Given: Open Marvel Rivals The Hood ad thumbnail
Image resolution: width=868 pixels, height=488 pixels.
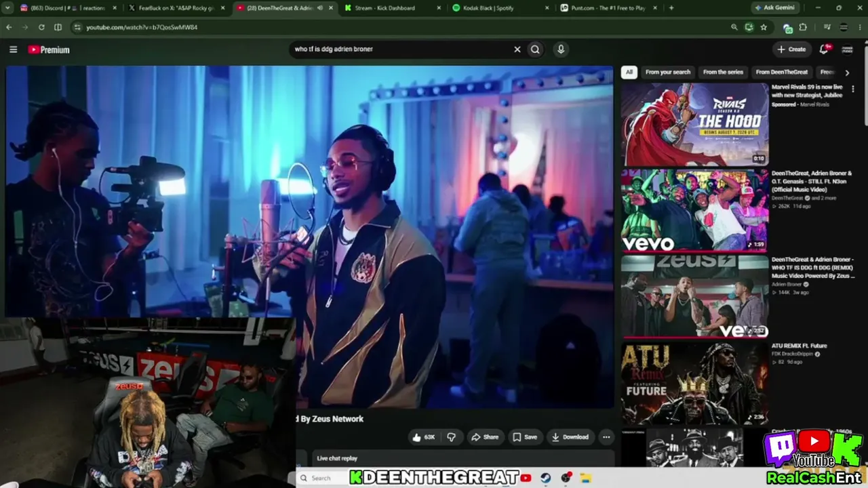Looking at the screenshot, I should (695, 124).
